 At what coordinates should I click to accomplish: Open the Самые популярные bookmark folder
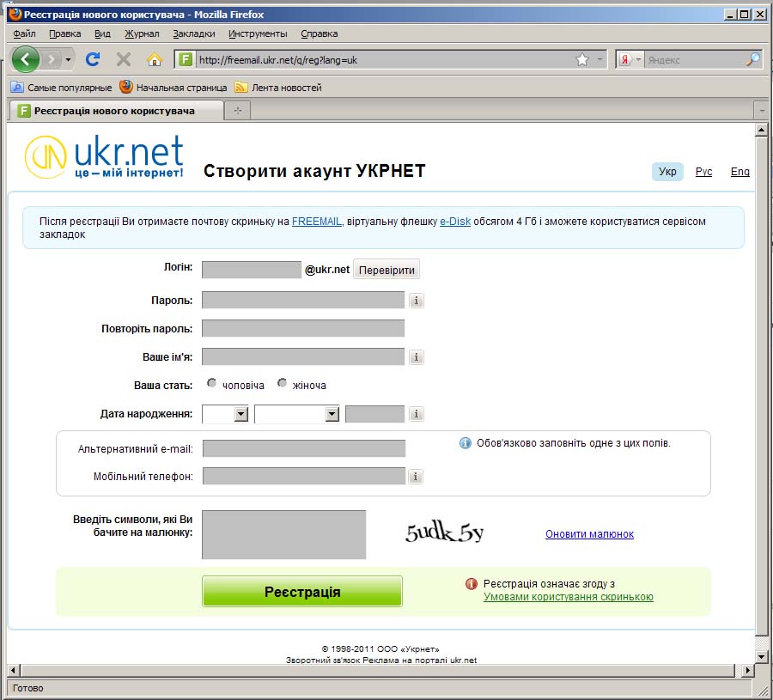(62, 88)
